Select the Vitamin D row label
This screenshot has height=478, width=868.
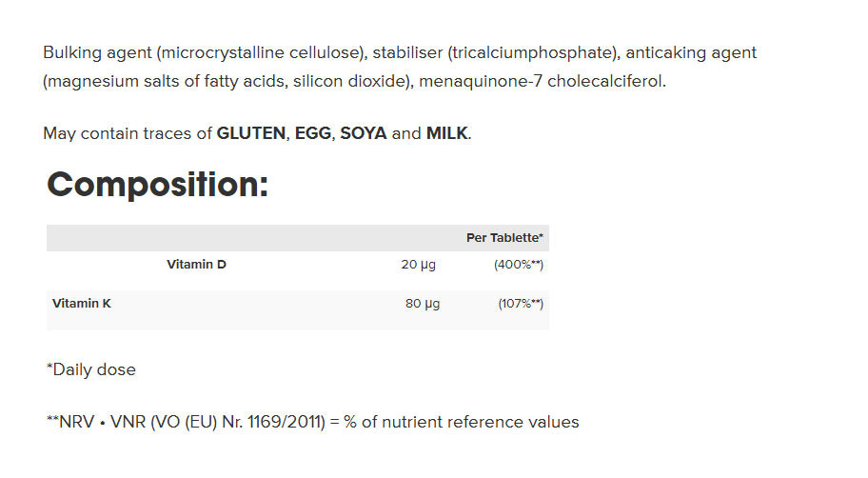coord(196,264)
